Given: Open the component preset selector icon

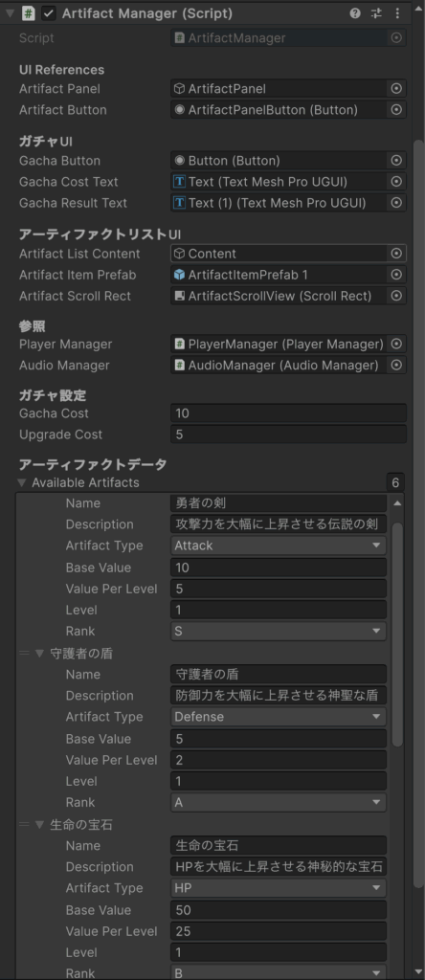Looking at the screenshot, I should pos(376,13).
